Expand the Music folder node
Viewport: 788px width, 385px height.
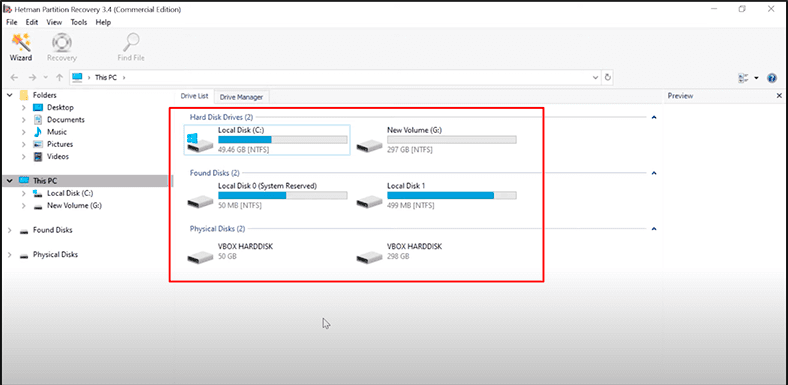pos(24,132)
